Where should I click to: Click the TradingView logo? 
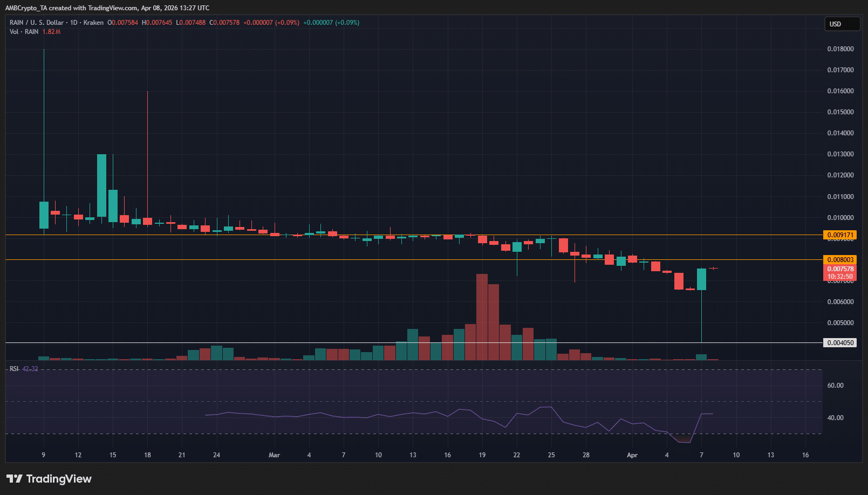[49, 479]
